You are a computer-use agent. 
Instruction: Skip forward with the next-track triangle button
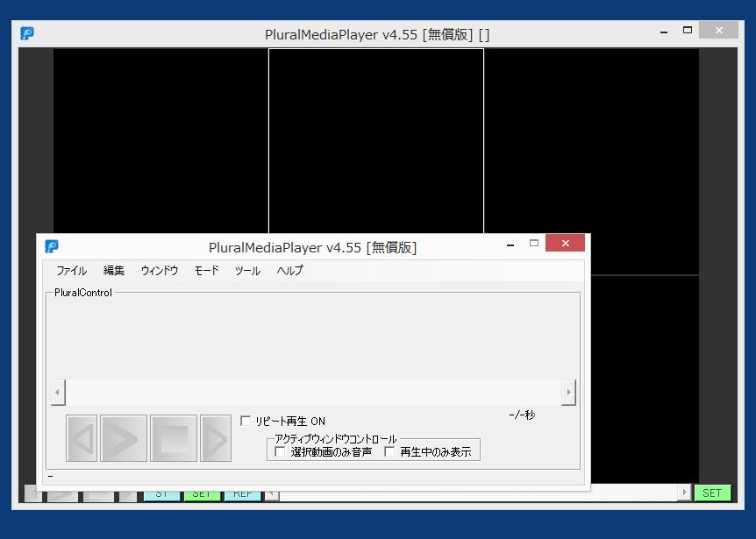tap(216, 438)
